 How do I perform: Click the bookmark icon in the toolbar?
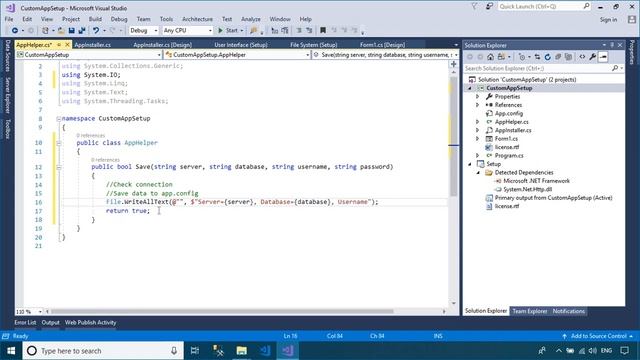pyautogui.click(x=323, y=31)
